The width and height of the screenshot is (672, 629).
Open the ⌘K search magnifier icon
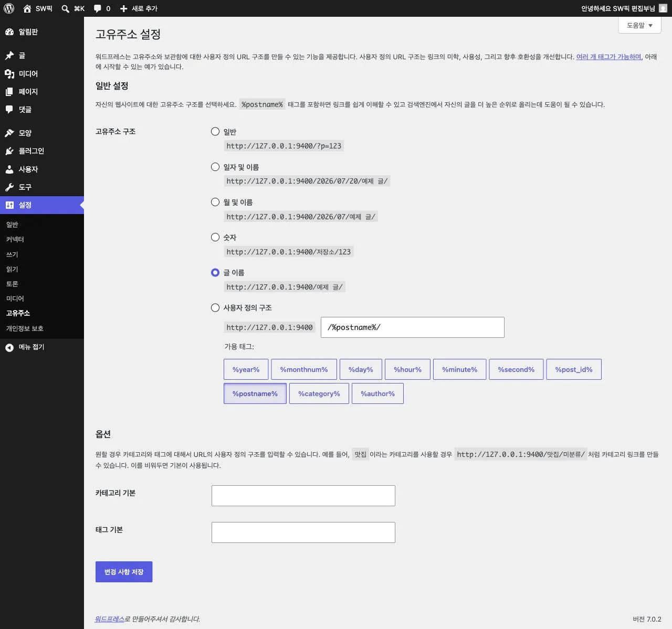tap(66, 8)
